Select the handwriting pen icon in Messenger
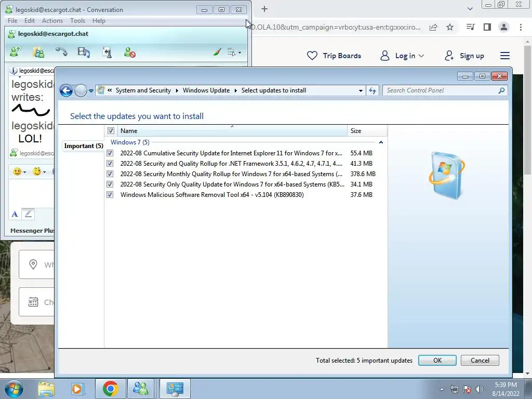 (x=28, y=214)
